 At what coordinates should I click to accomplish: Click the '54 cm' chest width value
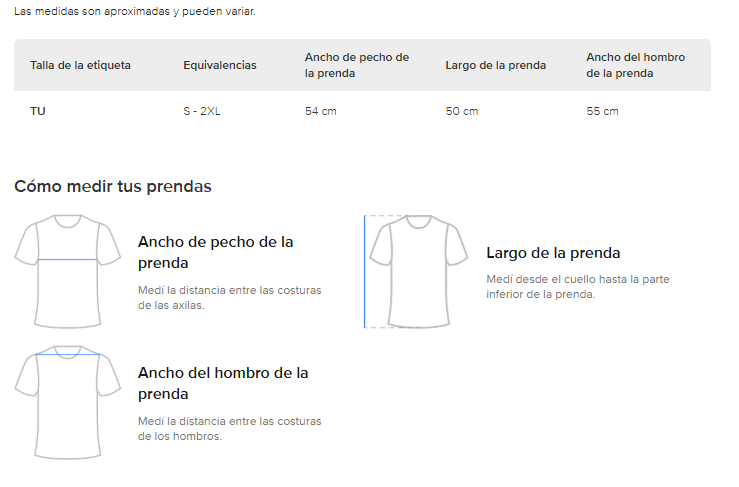(320, 111)
